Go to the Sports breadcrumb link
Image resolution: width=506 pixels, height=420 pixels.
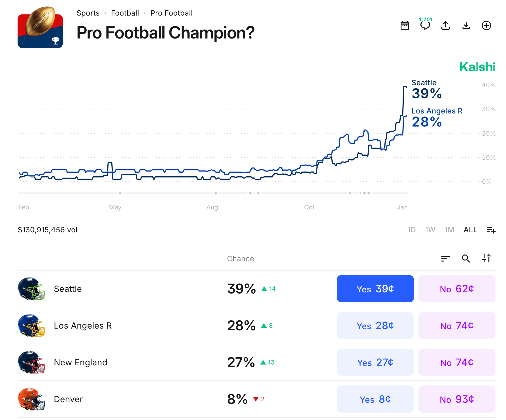pyautogui.click(x=88, y=13)
